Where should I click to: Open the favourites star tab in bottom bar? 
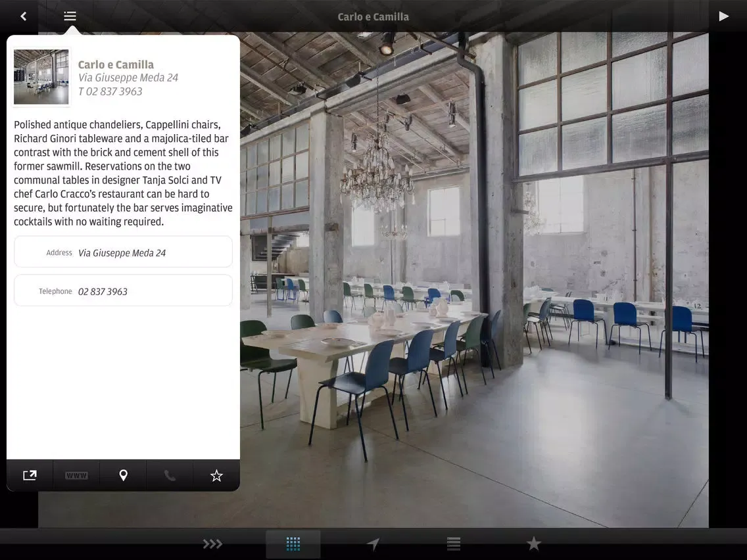tap(533, 544)
